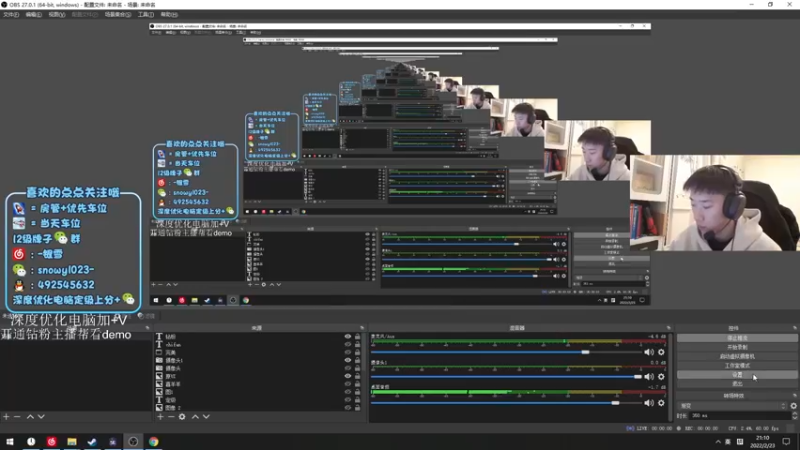
Task: Hide the 摄像头1 source
Action: point(347,360)
